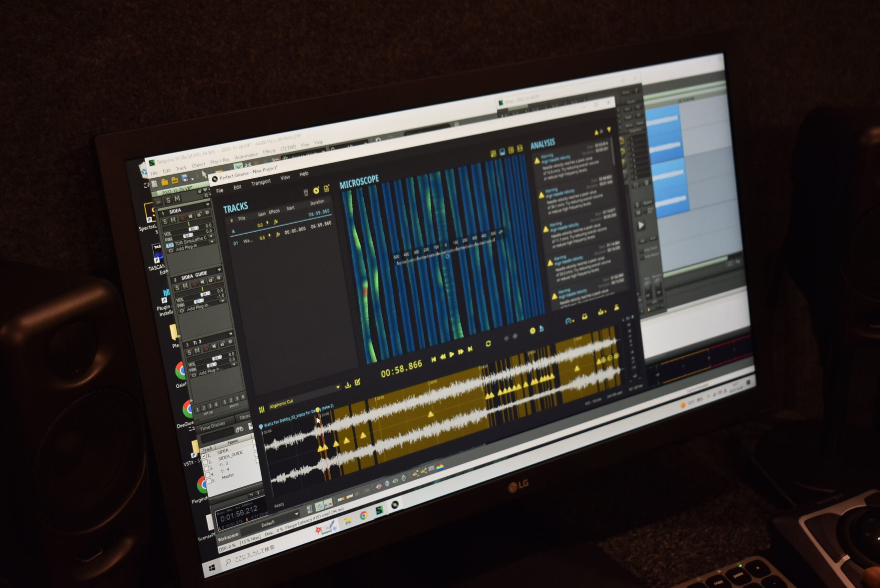Image resolution: width=880 pixels, height=588 pixels.
Task: Click the edit pencil icon below the tracks panel
Action: pos(357,382)
